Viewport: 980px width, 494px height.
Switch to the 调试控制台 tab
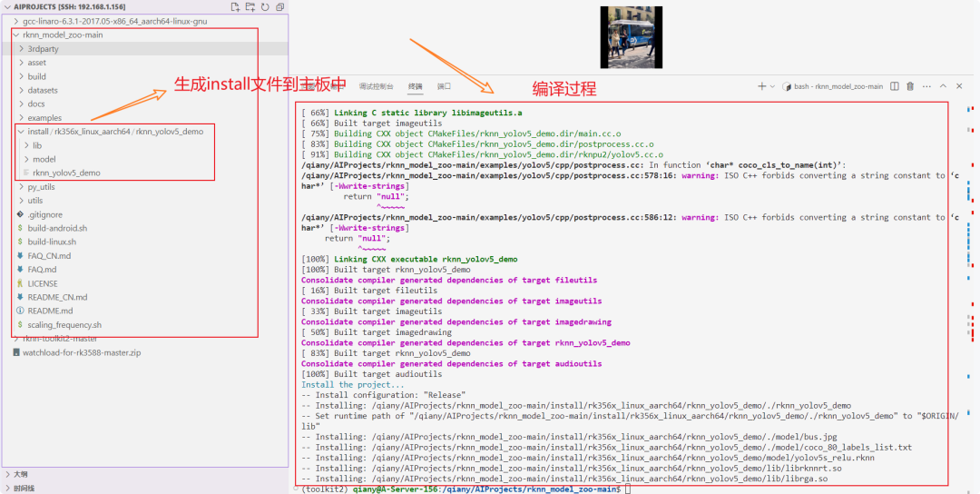[377, 86]
